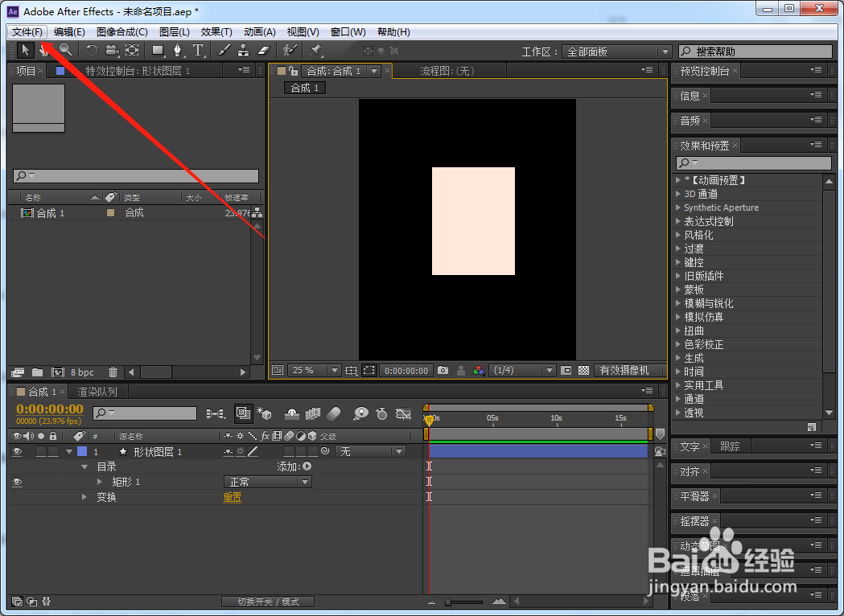The width and height of the screenshot is (844, 616).
Task: Hide 矩形 1 with its eye icon
Action: click(x=17, y=482)
